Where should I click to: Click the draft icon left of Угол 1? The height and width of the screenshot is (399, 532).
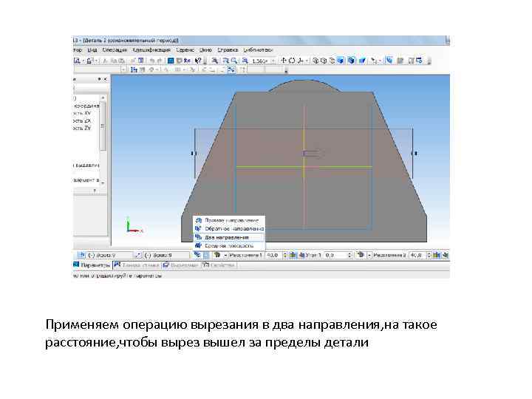point(301,255)
